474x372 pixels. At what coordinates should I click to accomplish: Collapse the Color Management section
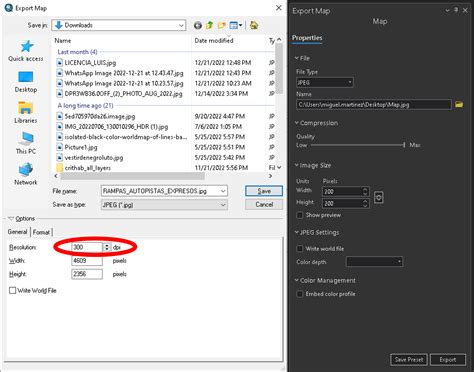[296, 280]
